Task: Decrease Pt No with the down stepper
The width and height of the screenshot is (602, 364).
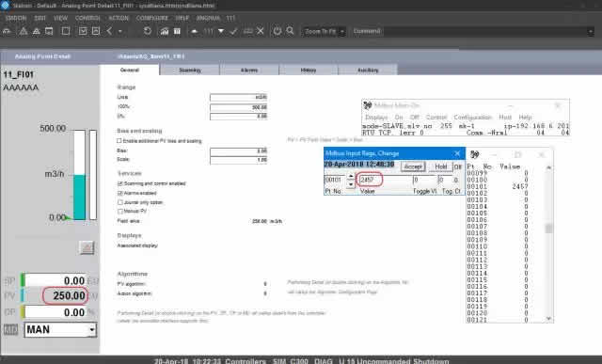Action: 351,184
